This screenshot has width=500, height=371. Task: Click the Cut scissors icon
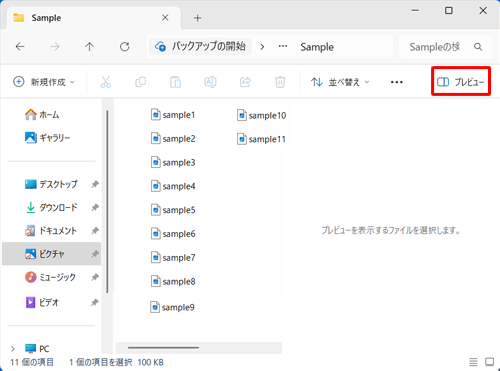106,82
